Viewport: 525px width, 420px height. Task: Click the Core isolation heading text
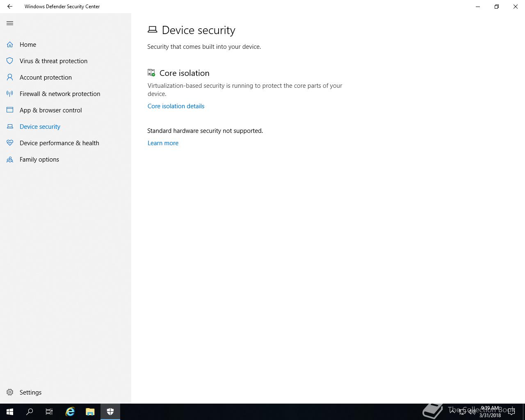pyautogui.click(x=184, y=73)
